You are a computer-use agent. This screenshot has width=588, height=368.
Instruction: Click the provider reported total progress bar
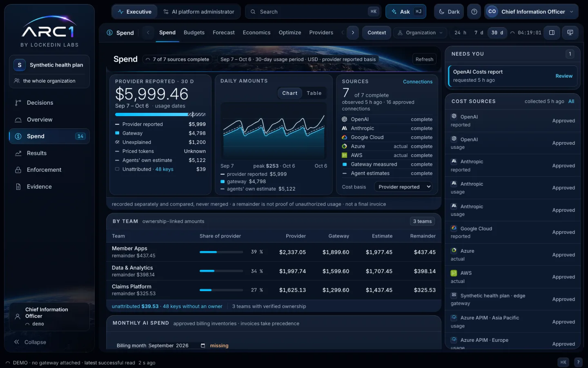coord(160,114)
